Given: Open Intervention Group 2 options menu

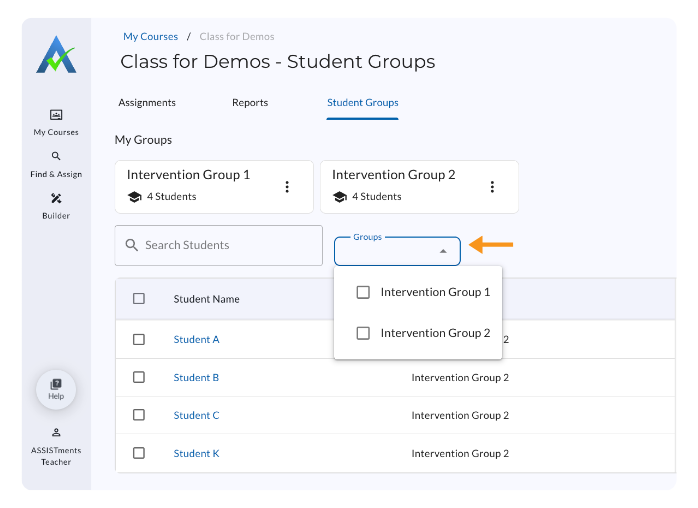Looking at the screenshot, I should 492,187.
